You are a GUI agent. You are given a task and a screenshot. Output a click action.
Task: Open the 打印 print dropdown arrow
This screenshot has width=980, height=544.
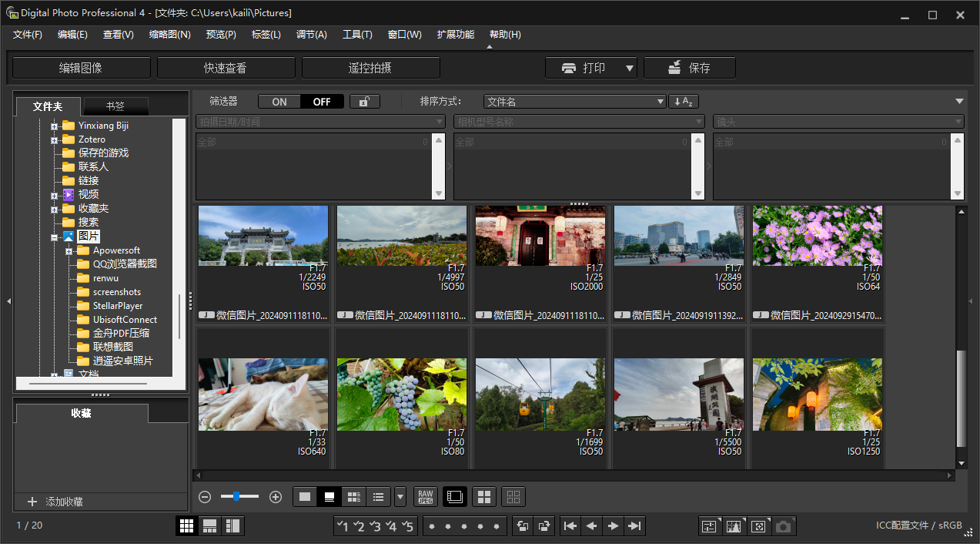coord(629,68)
